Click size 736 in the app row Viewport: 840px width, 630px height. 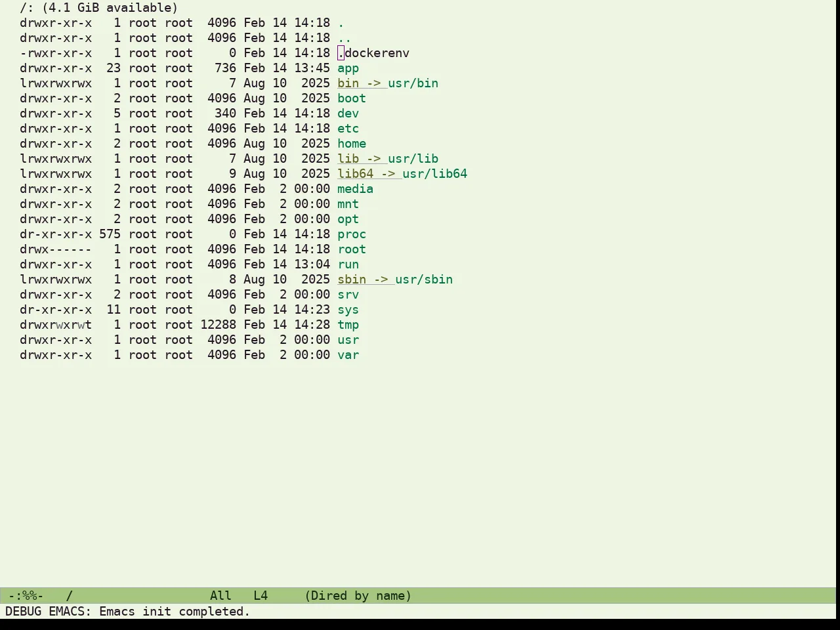(225, 68)
